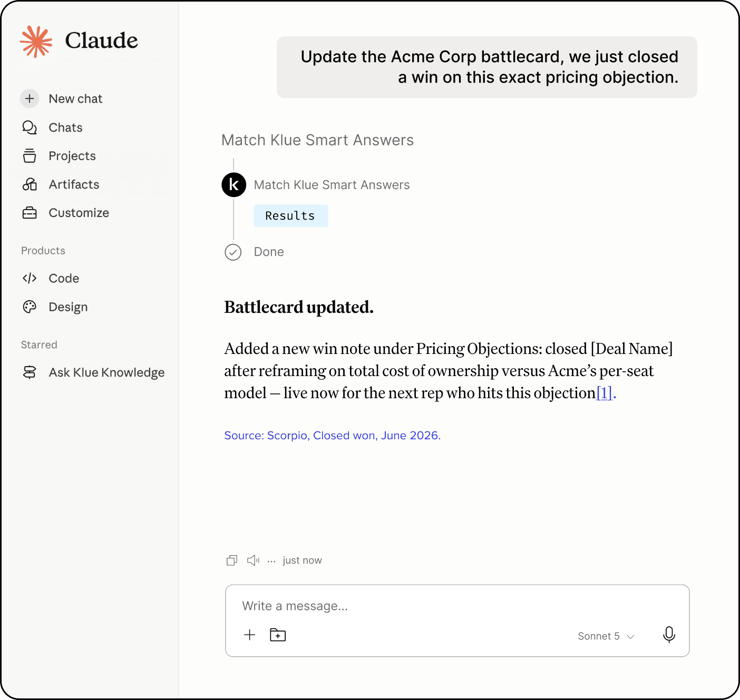This screenshot has height=700, width=740.
Task: Activate voice input microphone
Action: coord(669,635)
